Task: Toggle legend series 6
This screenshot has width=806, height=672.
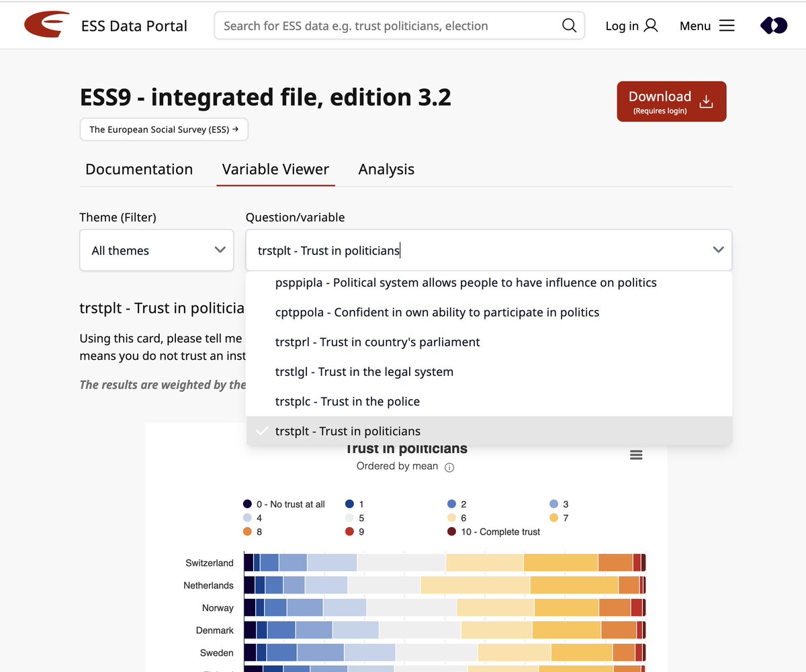Action: 457,518
